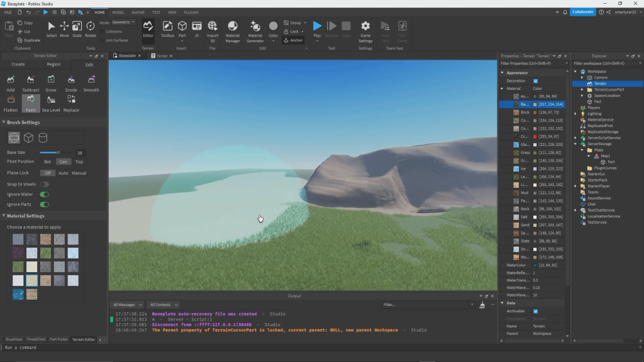Open Game Settings
644x362 pixels.
365,31
